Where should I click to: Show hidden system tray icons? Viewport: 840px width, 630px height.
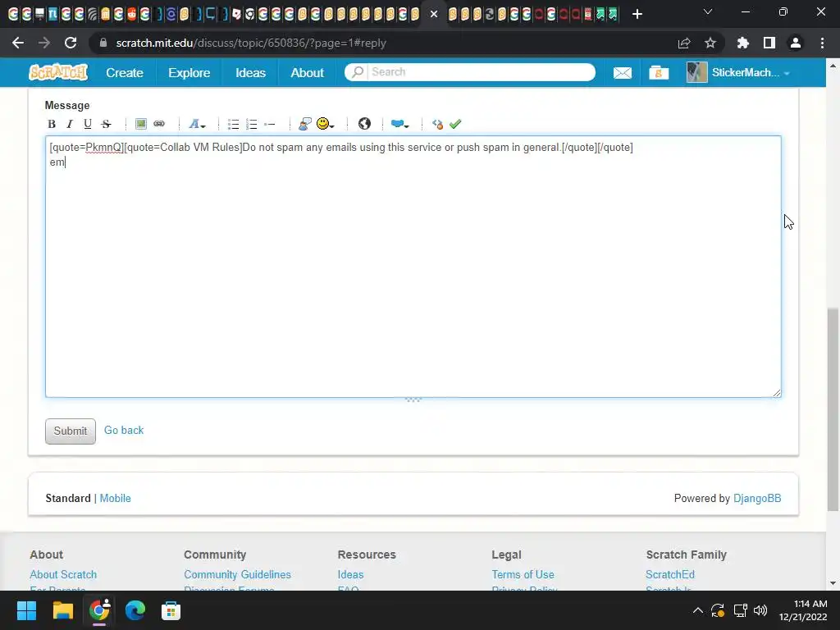[697, 610]
